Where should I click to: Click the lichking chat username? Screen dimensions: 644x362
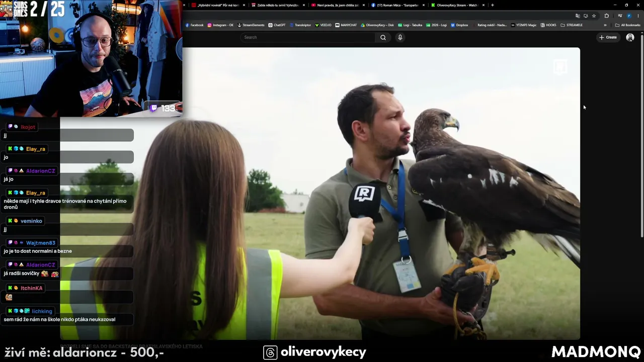[42, 311]
